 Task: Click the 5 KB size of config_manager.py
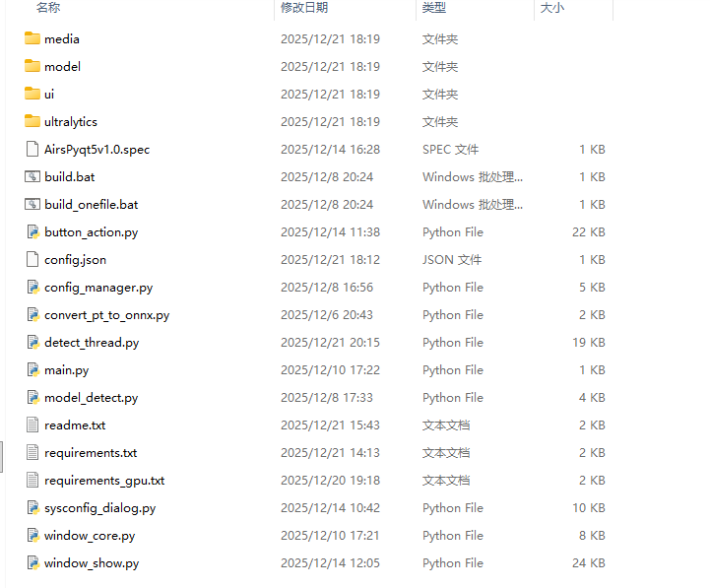tap(592, 288)
